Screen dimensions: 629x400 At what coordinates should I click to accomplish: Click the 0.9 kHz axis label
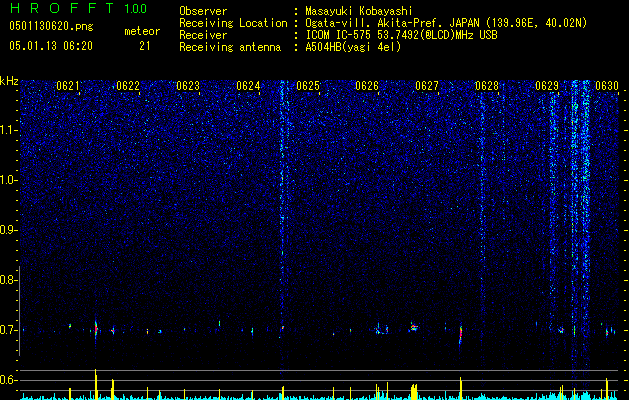click(8, 230)
